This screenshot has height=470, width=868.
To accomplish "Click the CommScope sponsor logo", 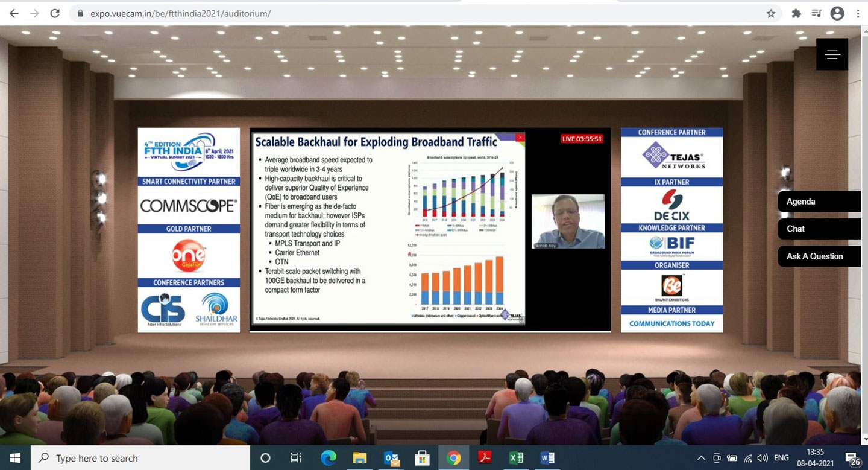I will 189,206.
